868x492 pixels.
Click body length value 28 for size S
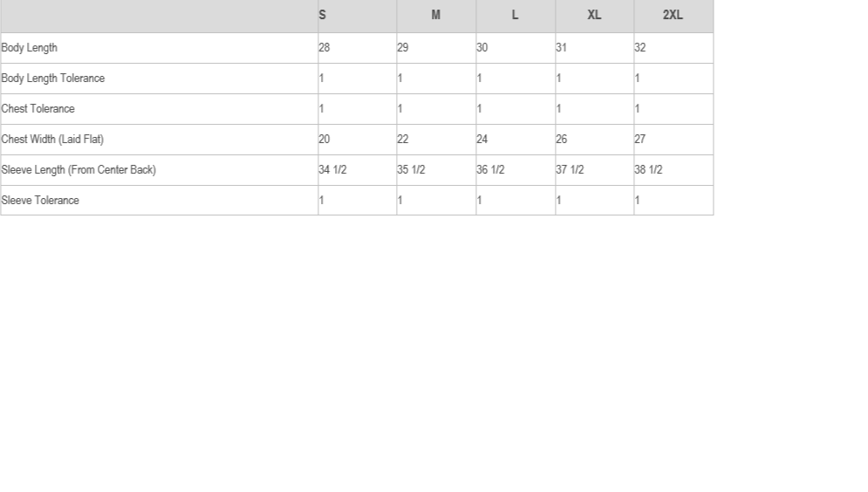325,48
